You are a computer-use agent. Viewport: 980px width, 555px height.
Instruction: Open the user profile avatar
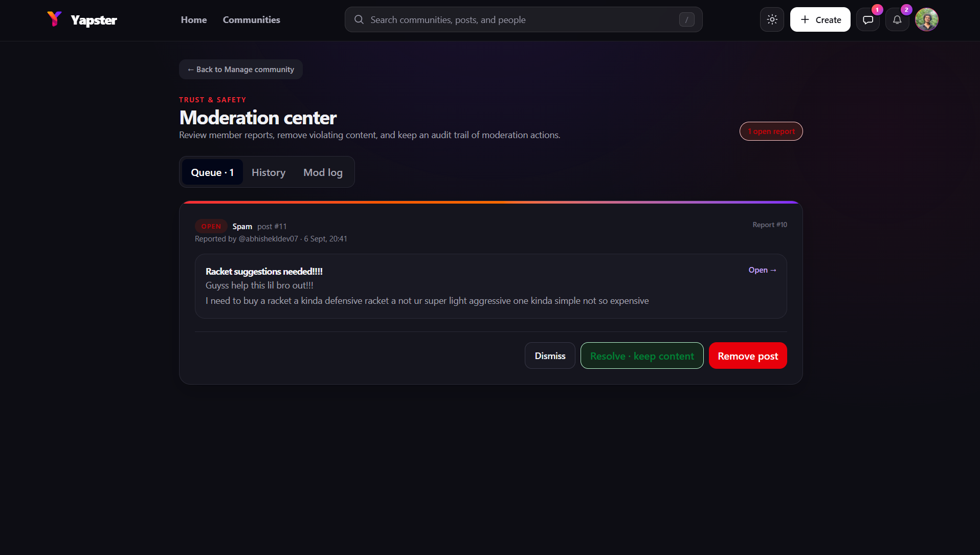[927, 20]
